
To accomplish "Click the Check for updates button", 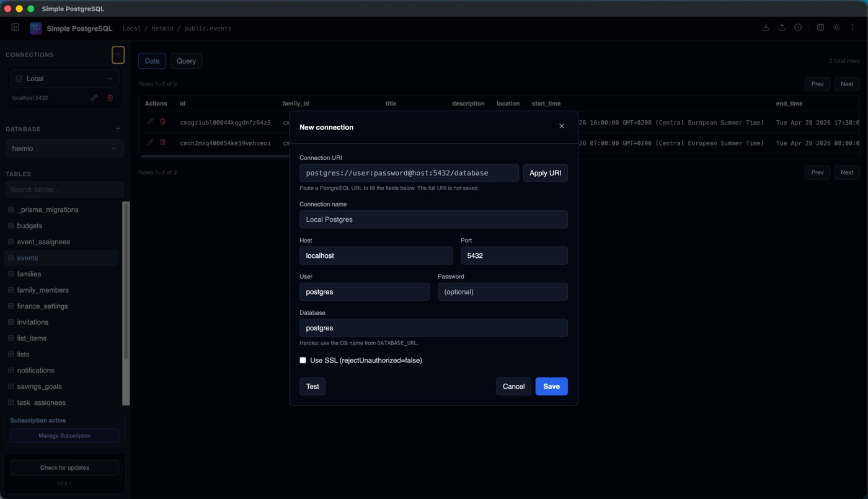I will click(64, 467).
